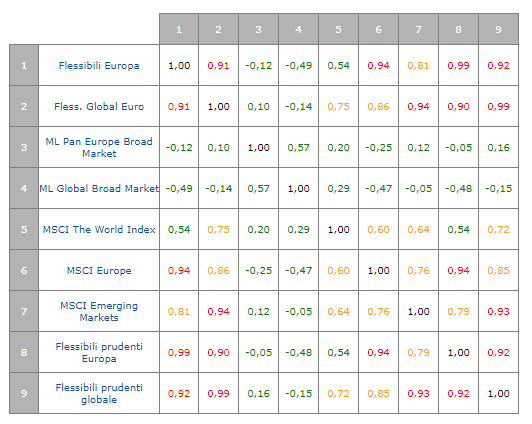Click 0,86 in Fless. Global Euro row

379,107
